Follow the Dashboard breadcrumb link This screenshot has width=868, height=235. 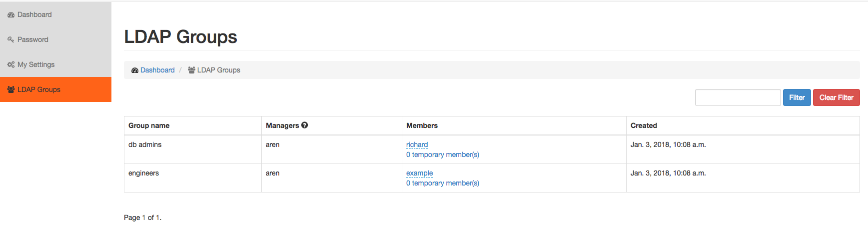point(157,70)
